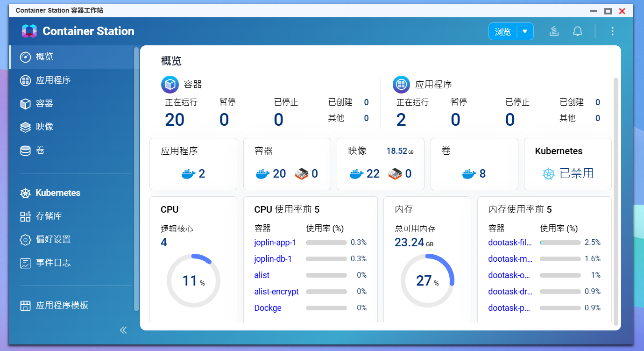The width and height of the screenshot is (644, 351).
Task: Click the blue 应用程序 icon in overview
Action: point(401,85)
